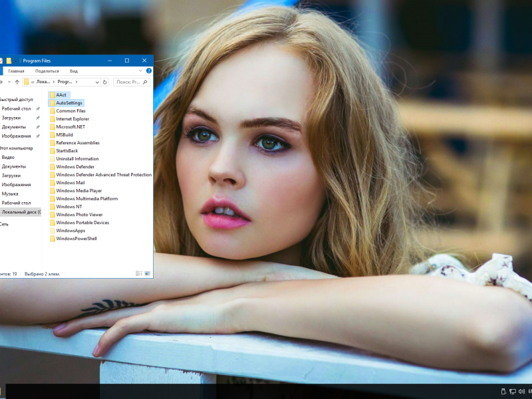The height and width of the screenshot is (399, 532).
Task: Open pinned Рабочий стол under Быстрый доступ
Action: click(x=16, y=108)
